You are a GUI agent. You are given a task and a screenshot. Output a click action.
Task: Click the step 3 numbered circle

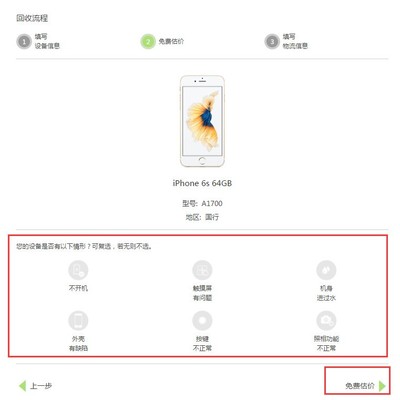[x=272, y=42]
